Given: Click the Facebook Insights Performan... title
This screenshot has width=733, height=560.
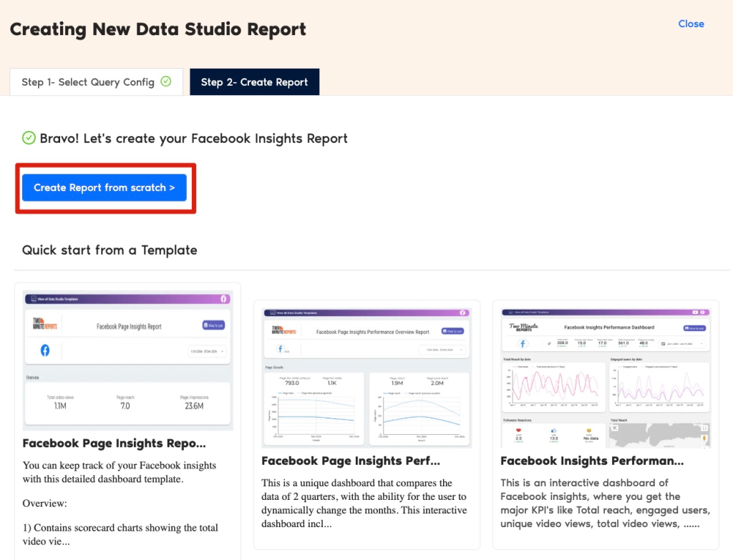Looking at the screenshot, I should tap(592, 461).
